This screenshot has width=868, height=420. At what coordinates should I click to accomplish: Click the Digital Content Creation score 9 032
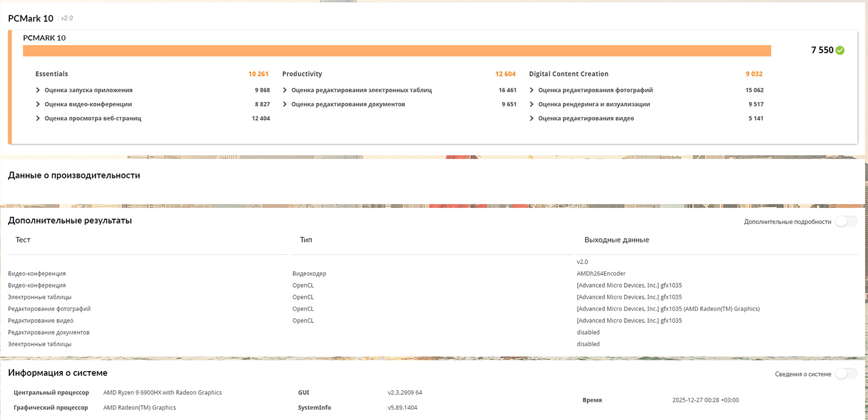point(754,74)
